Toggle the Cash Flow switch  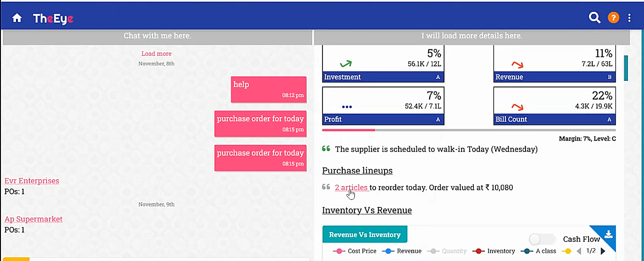point(542,239)
